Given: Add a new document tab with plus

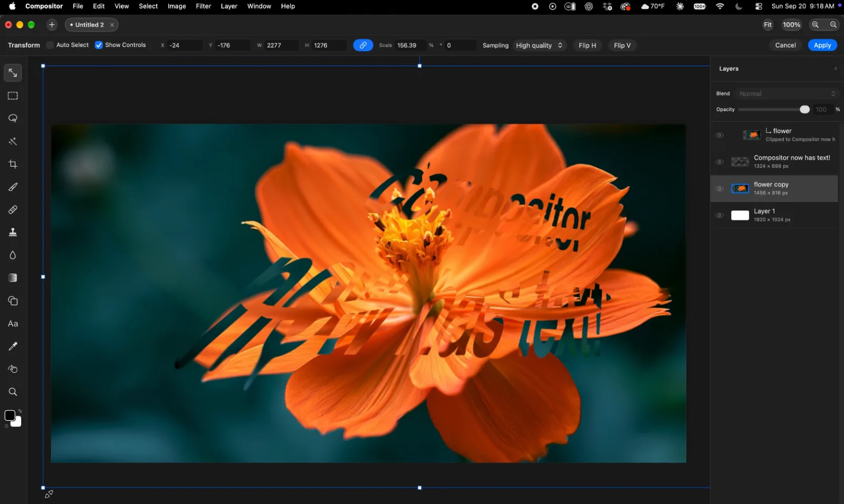Looking at the screenshot, I should coord(52,25).
